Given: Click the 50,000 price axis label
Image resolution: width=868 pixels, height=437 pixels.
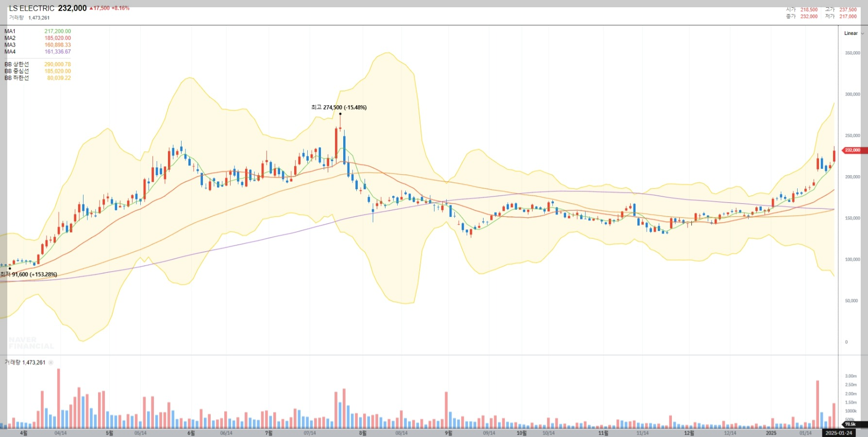Looking at the screenshot, I should point(851,301).
